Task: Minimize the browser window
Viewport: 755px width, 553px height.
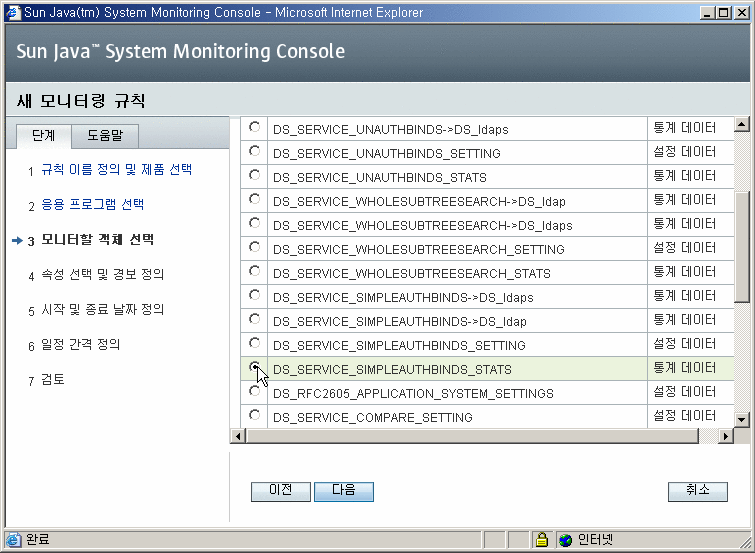Action: (x=707, y=13)
